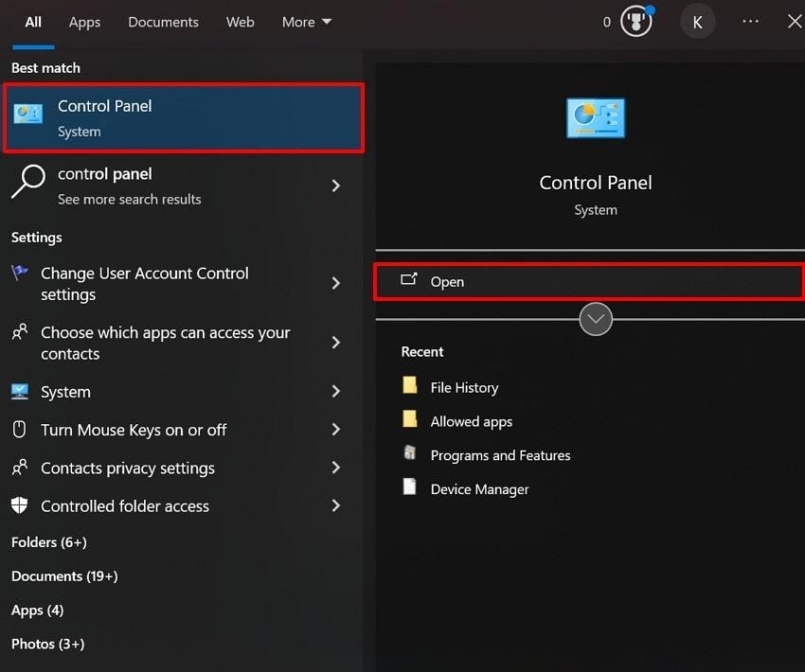Click the Device Manager document icon

pyautogui.click(x=410, y=488)
